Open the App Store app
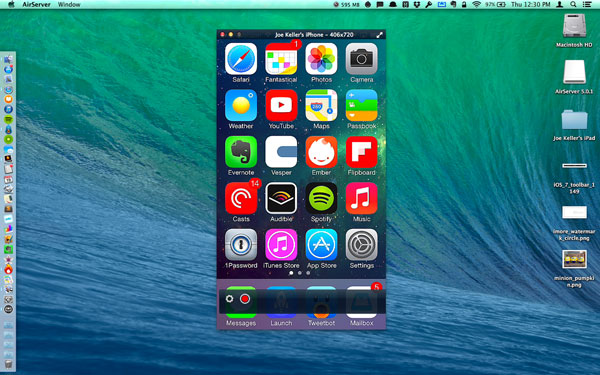 coord(321,245)
